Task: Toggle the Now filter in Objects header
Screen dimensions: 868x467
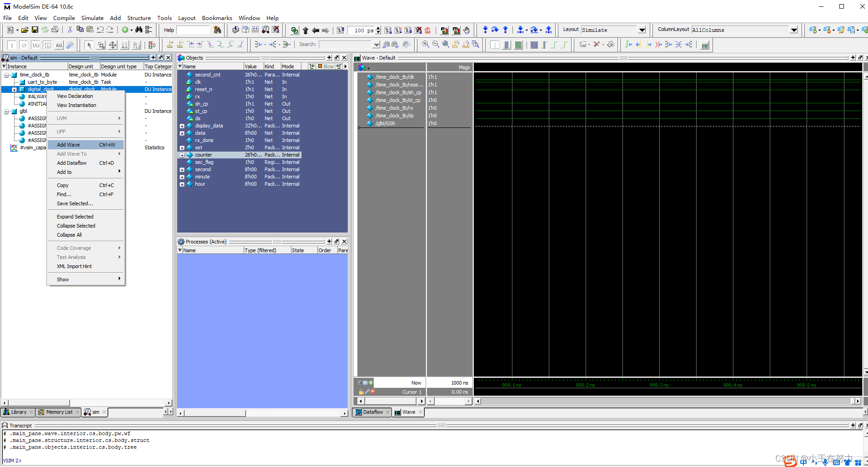Action: [x=326, y=66]
